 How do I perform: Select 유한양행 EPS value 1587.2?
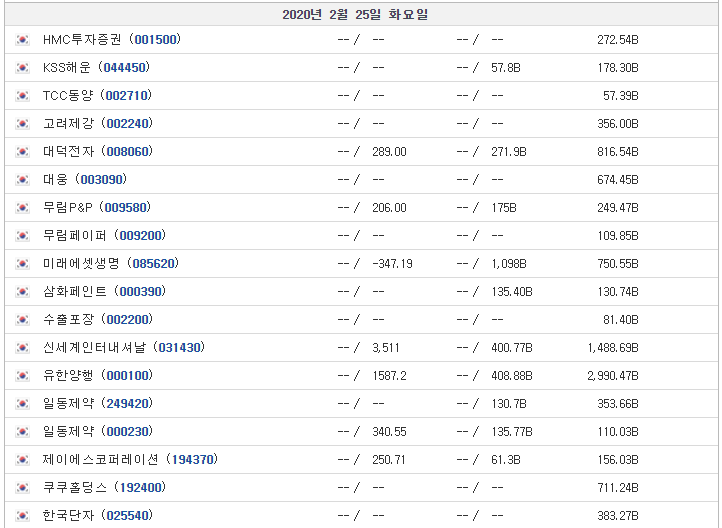(389, 376)
